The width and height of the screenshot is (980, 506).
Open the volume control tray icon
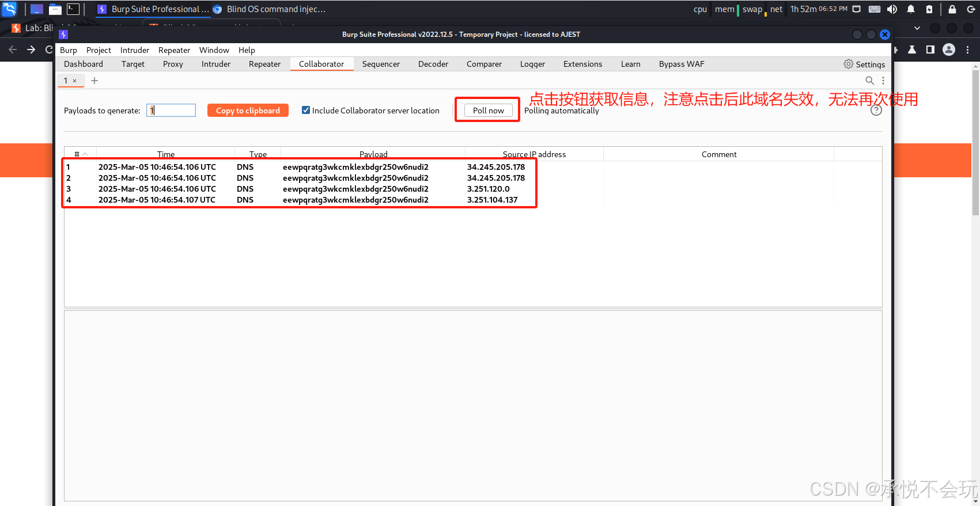pos(892,9)
